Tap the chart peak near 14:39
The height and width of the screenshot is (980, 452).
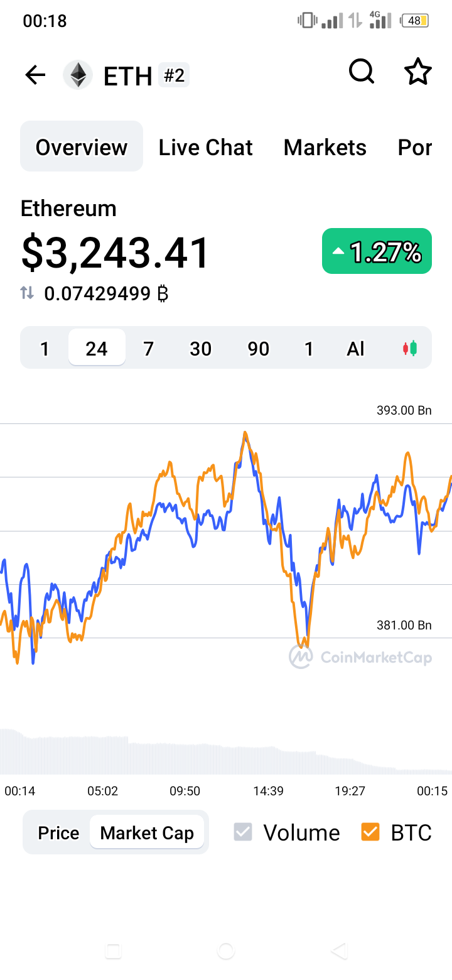coord(245,433)
